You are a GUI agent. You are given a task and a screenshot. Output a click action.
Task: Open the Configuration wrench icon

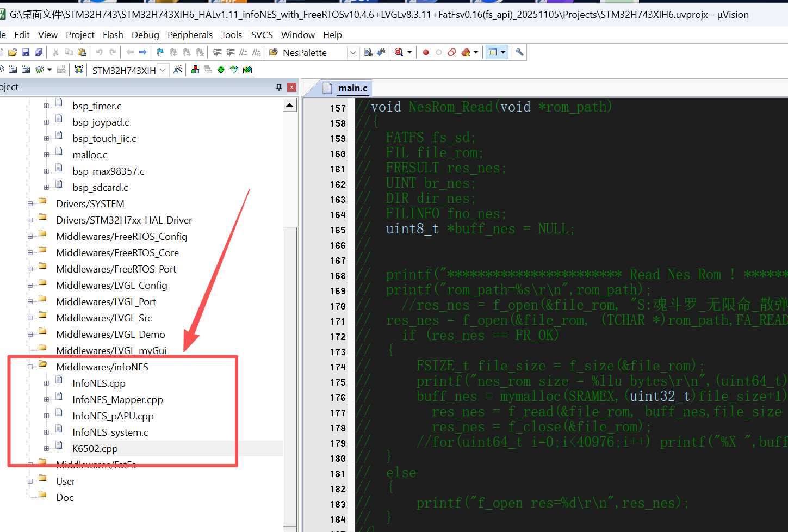[519, 52]
